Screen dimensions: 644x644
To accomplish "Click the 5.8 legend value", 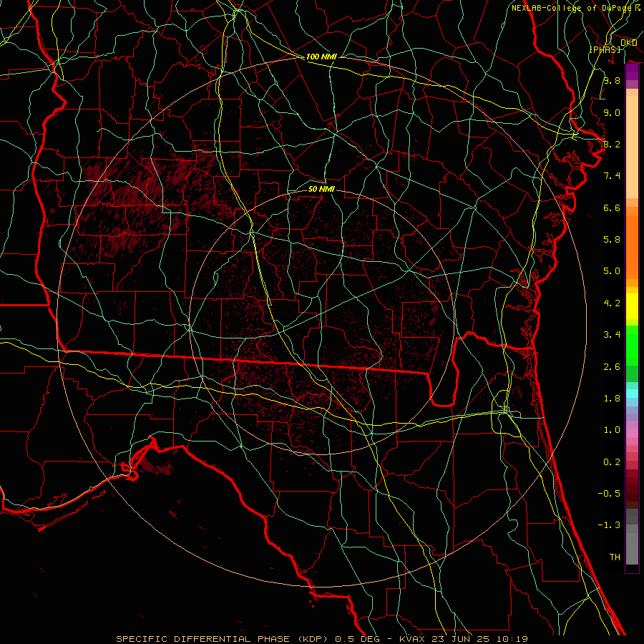I will 612,240.
